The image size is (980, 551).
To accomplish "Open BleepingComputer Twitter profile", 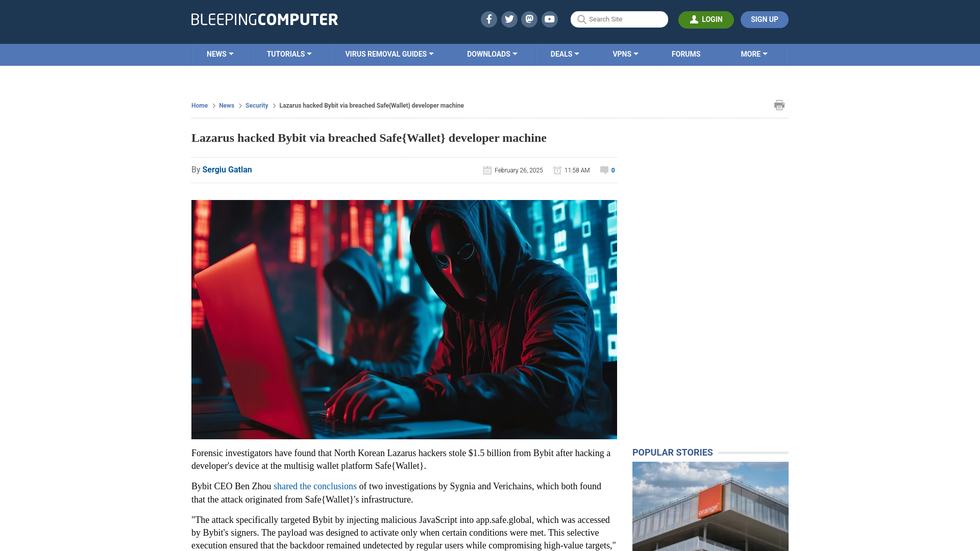I will 509,19.
